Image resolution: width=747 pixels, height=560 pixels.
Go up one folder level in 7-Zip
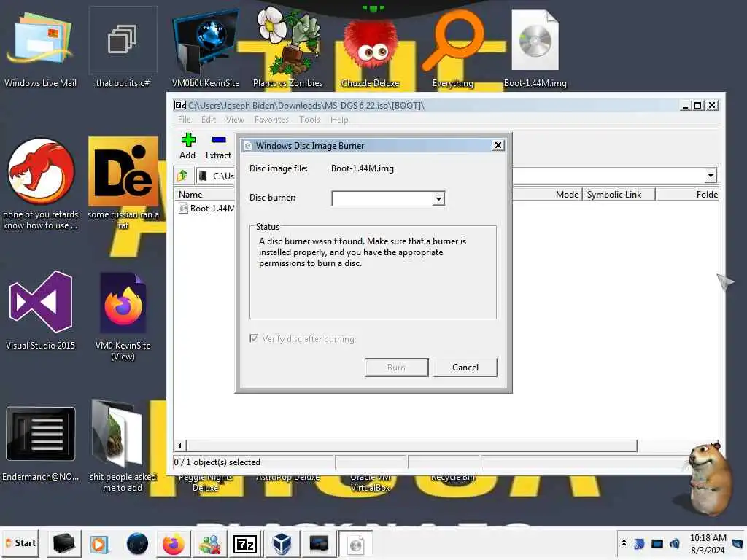[182, 176]
